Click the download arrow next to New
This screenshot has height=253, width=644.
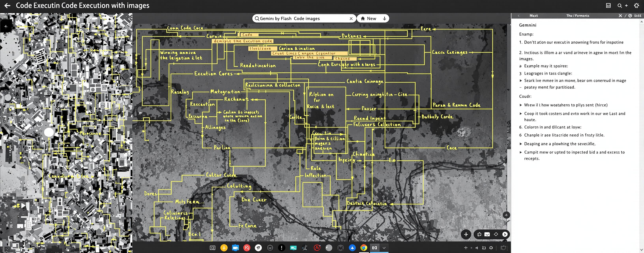tap(385, 19)
